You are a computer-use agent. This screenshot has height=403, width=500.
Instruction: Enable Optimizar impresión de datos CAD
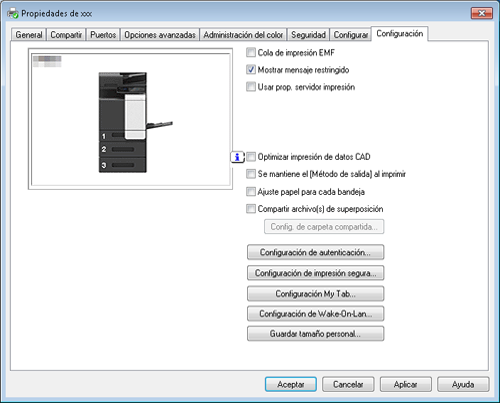(x=251, y=156)
